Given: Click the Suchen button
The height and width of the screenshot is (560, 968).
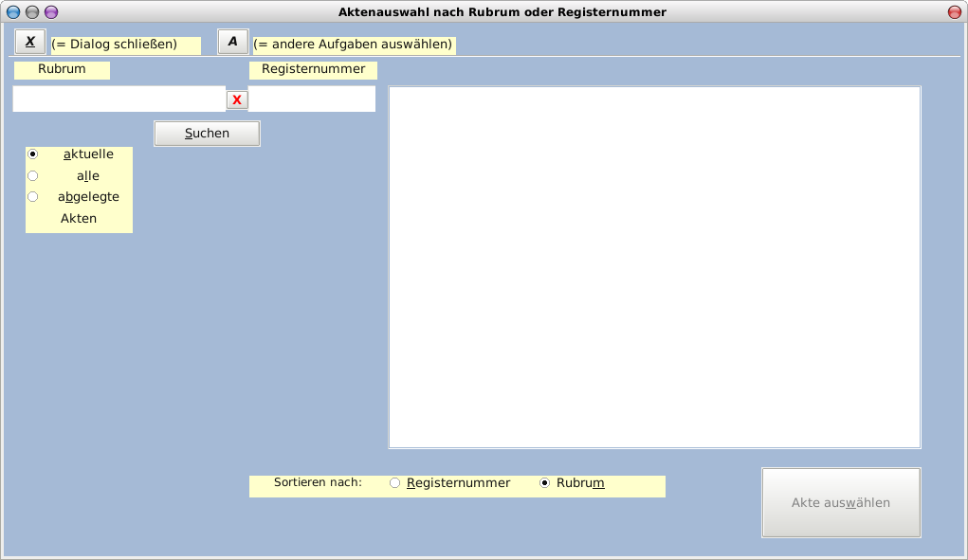Looking at the screenshot, I should (207, 134).
